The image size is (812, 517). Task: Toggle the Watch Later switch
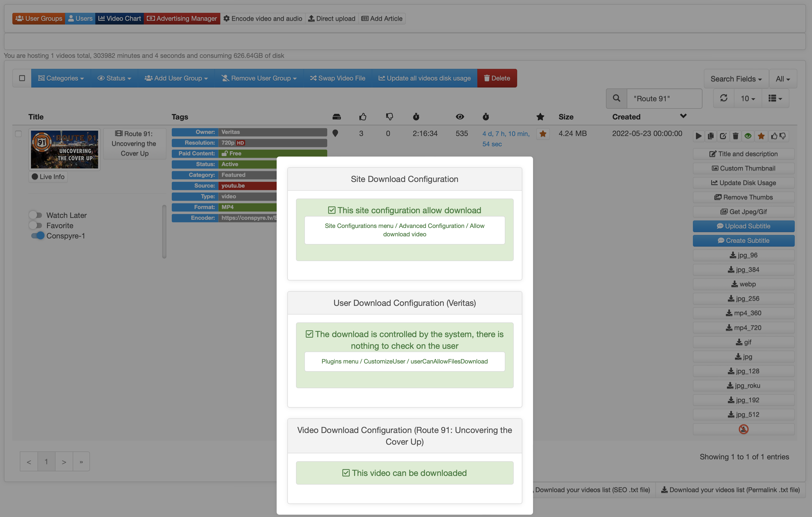pyautogui.click(x=35, y=215)
